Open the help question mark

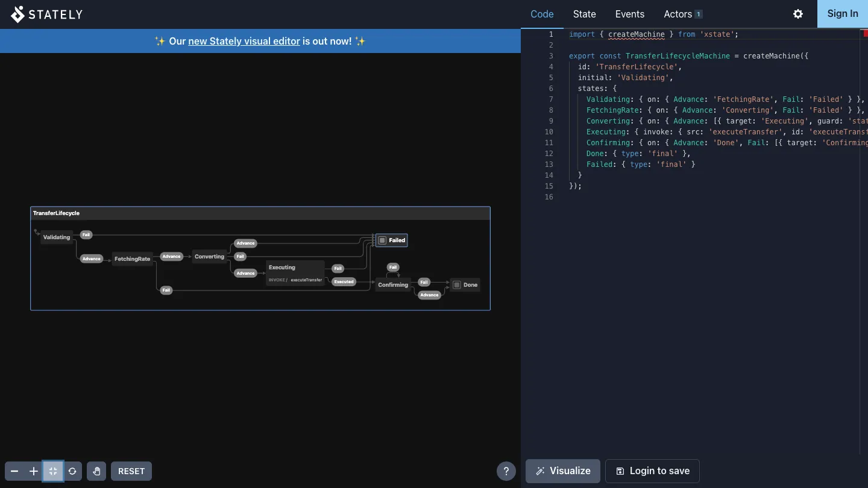[506, 471]
